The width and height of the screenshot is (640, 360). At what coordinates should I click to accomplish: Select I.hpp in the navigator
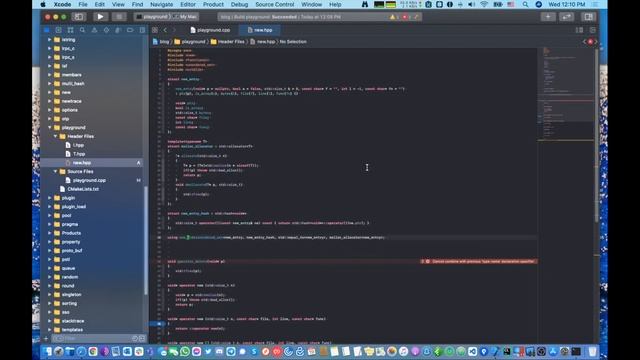click(78, 145)
